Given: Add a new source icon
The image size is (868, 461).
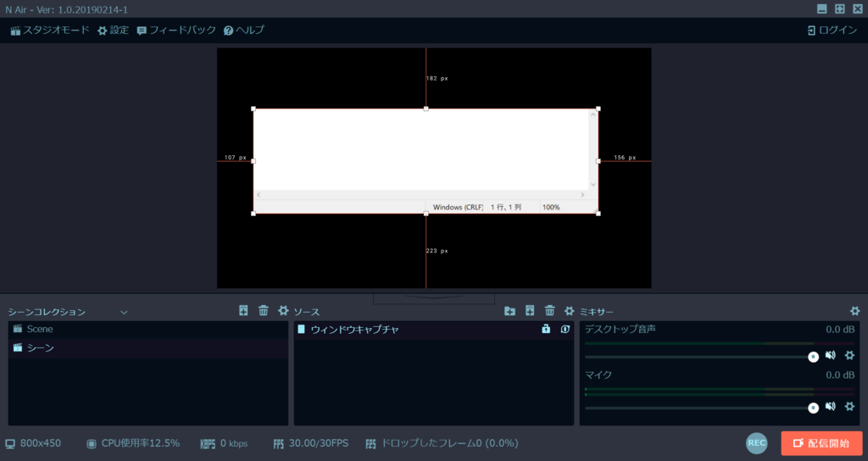Looking at the screenshot, I should (530, 310).
